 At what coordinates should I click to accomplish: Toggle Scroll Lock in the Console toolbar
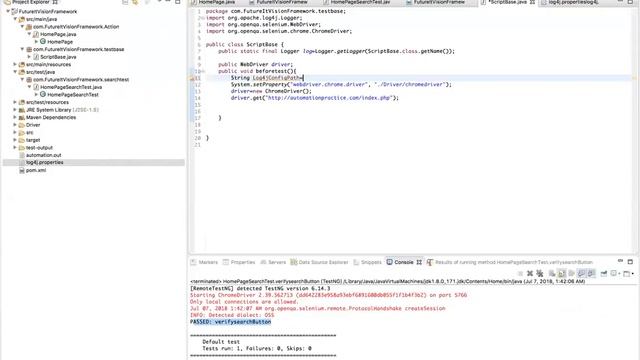562,273
